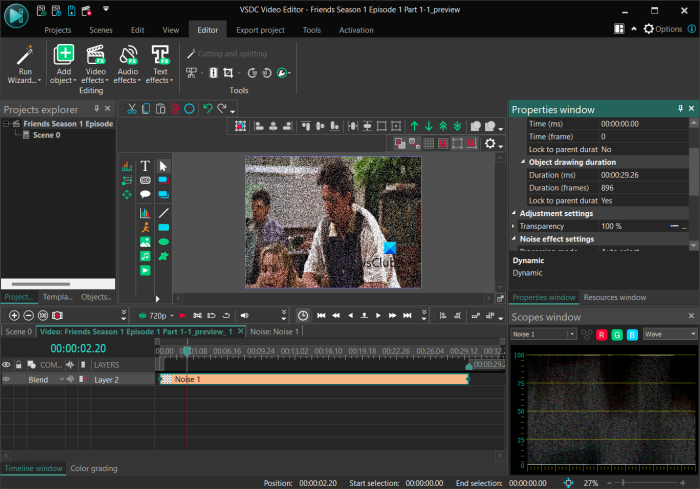Pick the green Ellipse shape tool

pyautogui.click(x=164, y=242)
